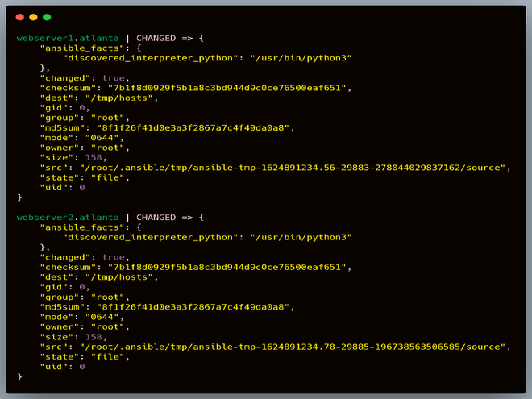The width and height of the screenshot is (532, 399).
Task: Click the true value in webserver2 block
Action: (x=114, y=257)
